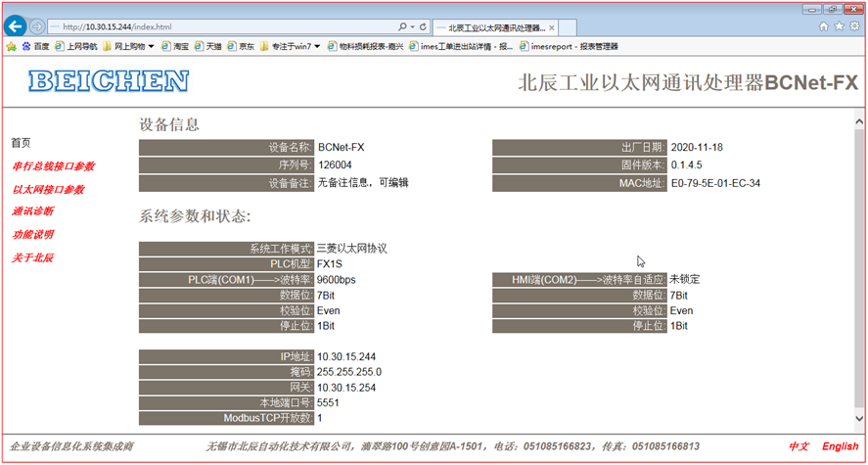Click the PLC model FX1S
Viewport: 868px width, 465px height.
(x=330, y=264)
